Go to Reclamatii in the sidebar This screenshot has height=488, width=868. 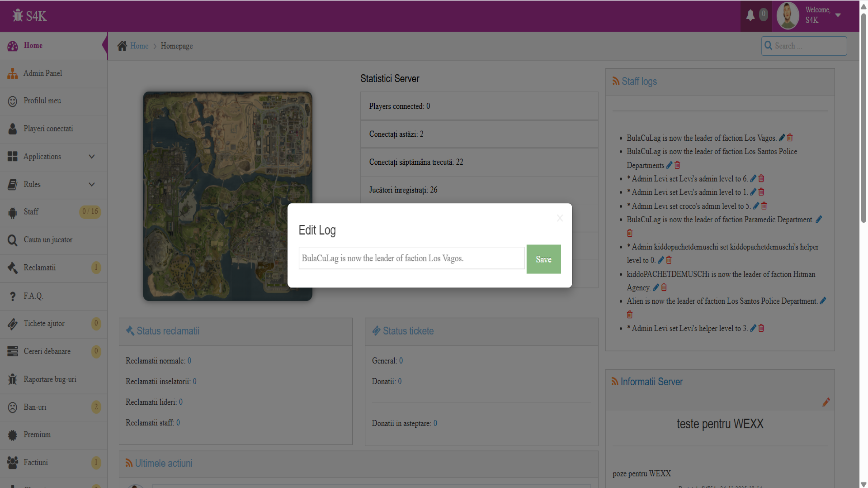coord(40,268)
